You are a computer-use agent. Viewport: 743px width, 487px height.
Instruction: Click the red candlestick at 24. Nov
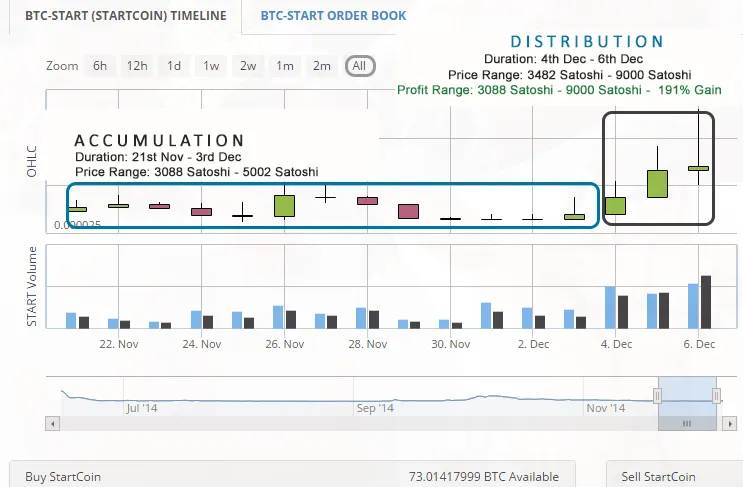pos(201,212)
